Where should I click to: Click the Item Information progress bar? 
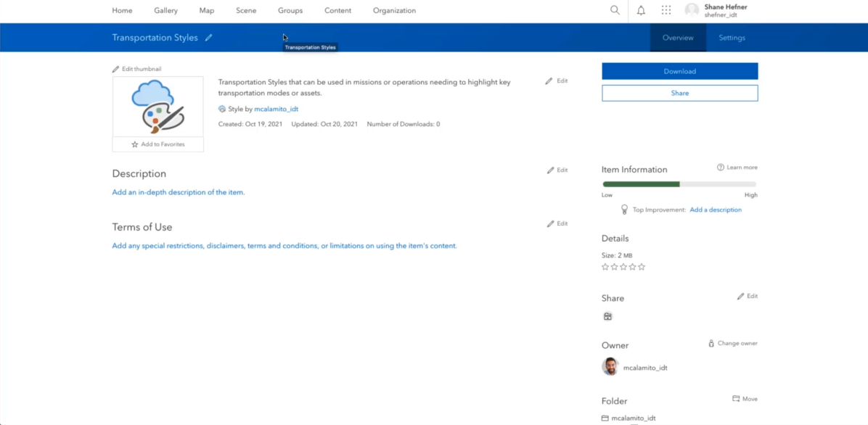click(679, 184)
